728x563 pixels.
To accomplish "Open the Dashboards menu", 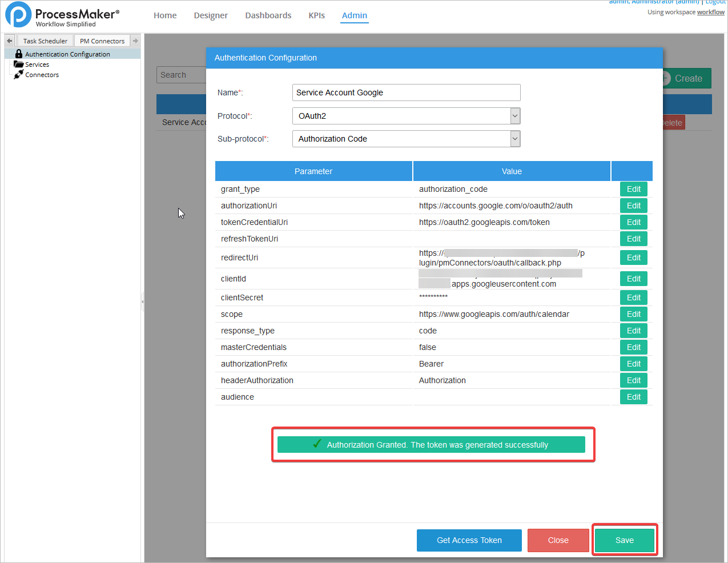I will pyautogui.click(x=268, y=15).
